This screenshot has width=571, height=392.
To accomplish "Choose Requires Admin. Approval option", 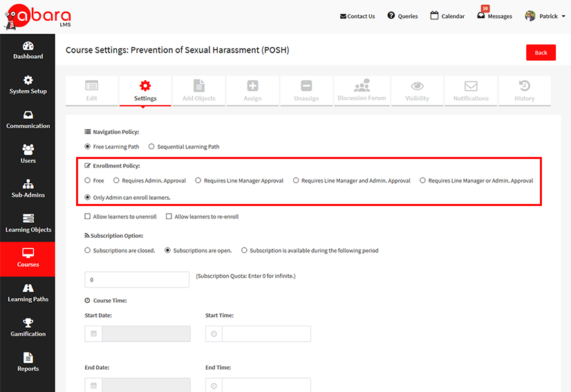I will click(x=116, y=180).
